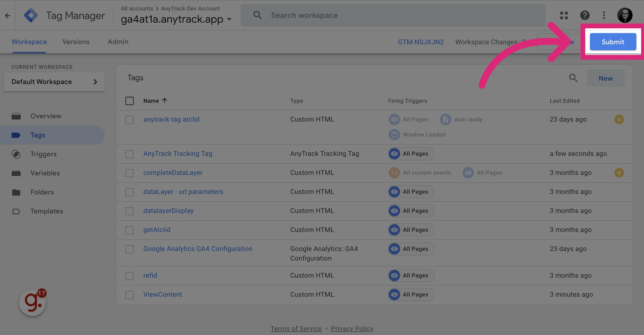The image size is (644, 335).
Task: Click All Pages chip on anytrack tag atclid
Action: [408, 119]
